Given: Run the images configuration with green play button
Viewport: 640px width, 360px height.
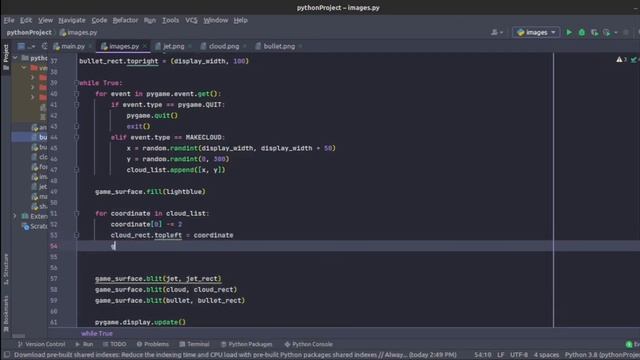Looking at the screenshot, I should point(569,32).
